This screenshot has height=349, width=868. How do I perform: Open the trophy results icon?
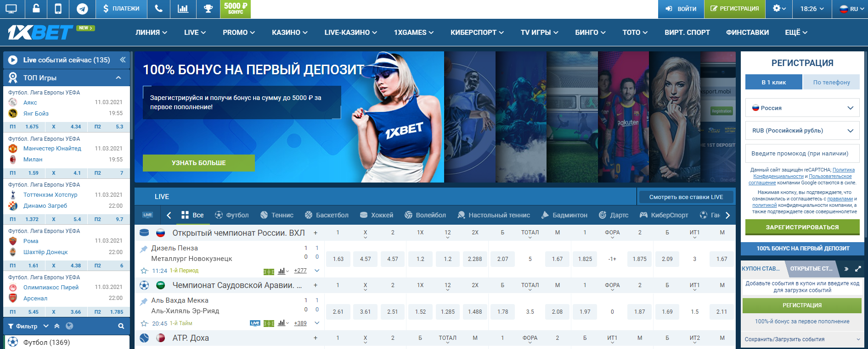tap(208, 9)
